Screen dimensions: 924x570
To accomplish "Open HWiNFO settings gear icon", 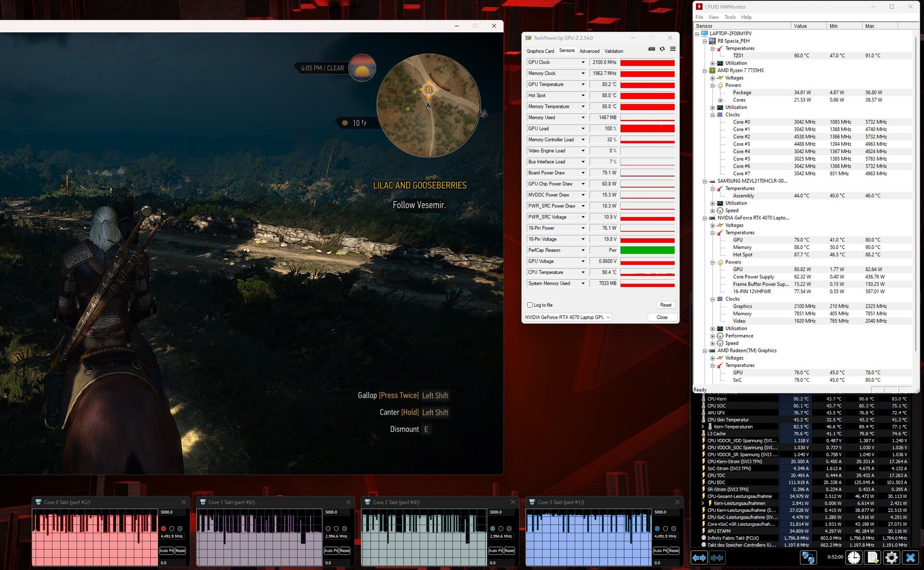I will 891,557.
